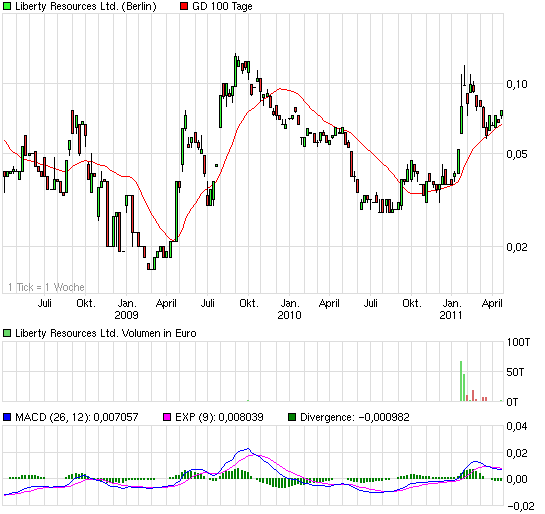Click the '0,02' price axis label
This screenshot has height=514, width=545.
pyautogui.click(x=517, y=247)
